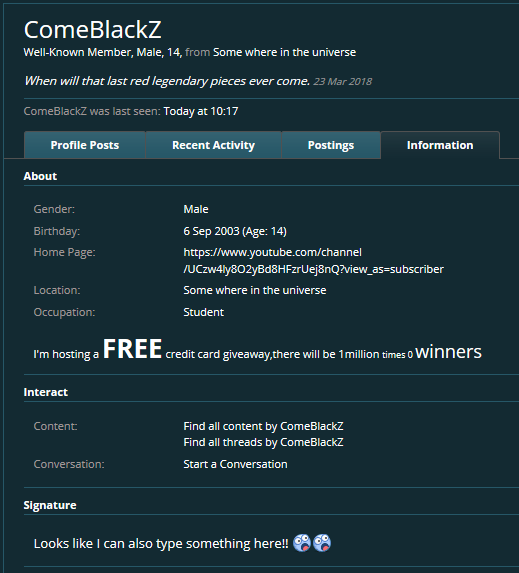Open the YouTube channel home page link
Image resolution: width=519 pixels, height=573 pixels.
[313, 261]
